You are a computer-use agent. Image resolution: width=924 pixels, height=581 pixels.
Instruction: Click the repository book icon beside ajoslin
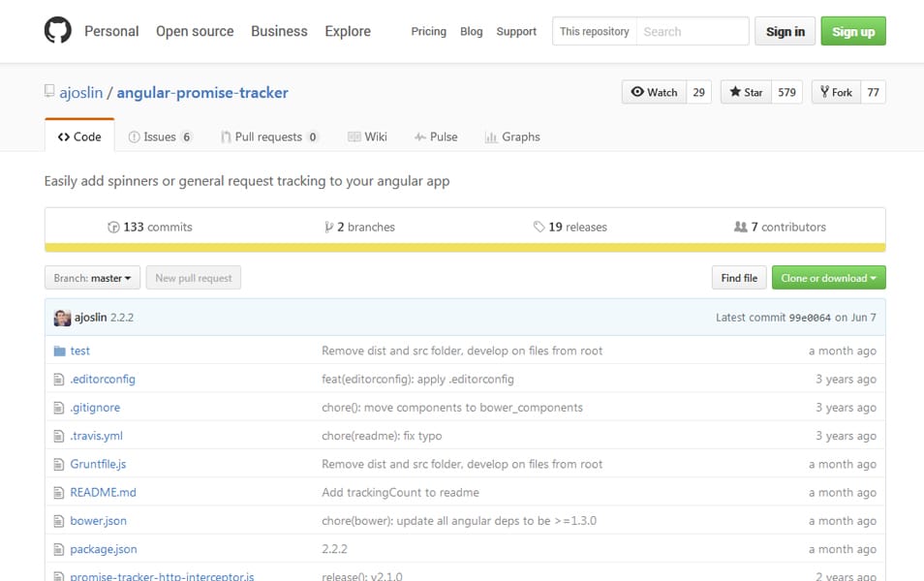49,91
